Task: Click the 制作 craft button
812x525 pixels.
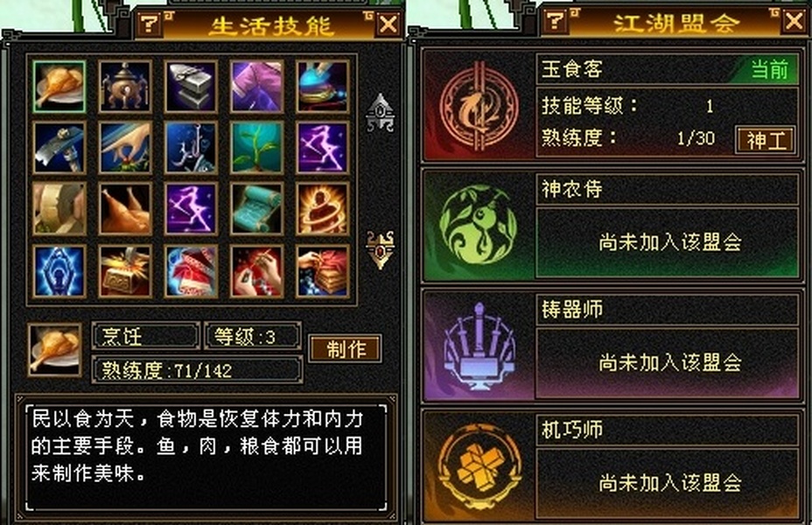Action: [x=346, y=349]
